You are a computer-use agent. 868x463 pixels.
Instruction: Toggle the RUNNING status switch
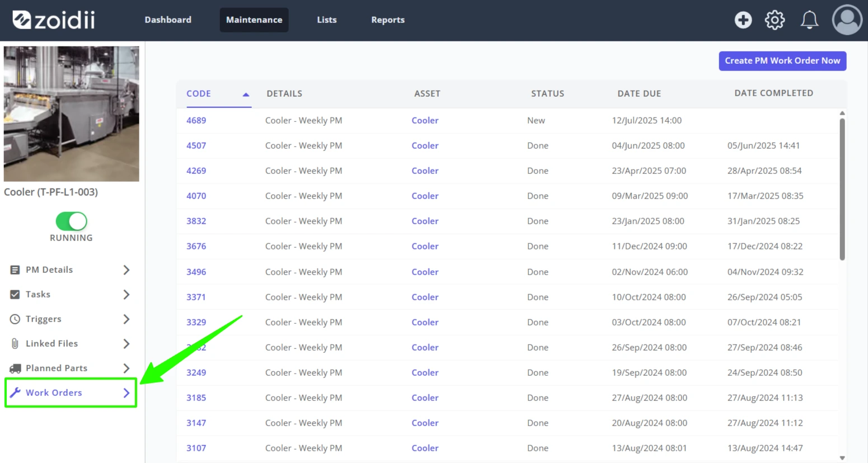(71, 221)
